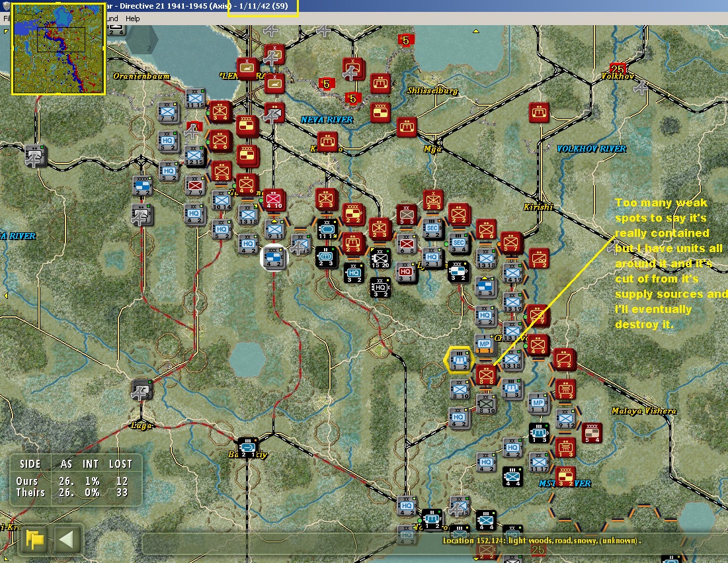Screen dimensions: 728x563
Task: Select Axis infantry division with strength 11-15
Action: tap(195, 99)
